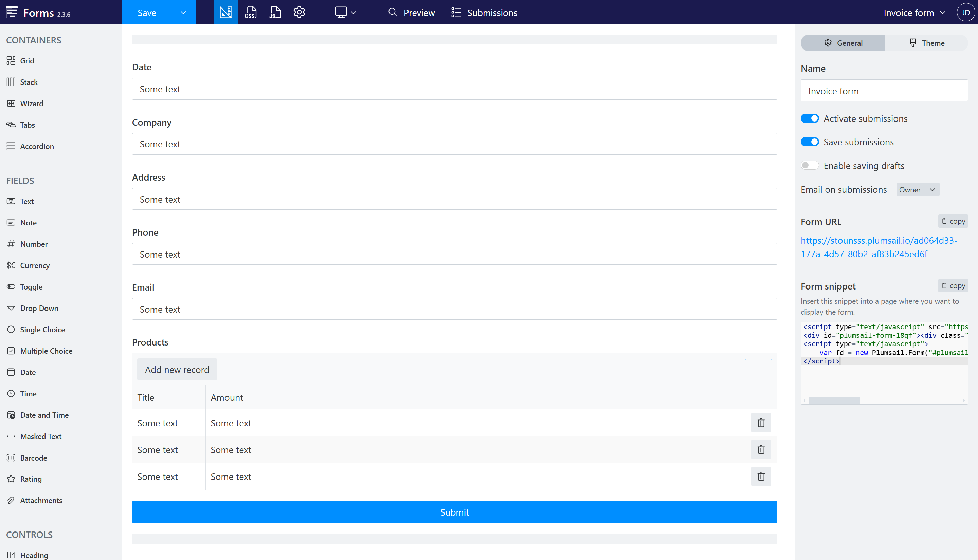Open Email on submissions Owner dropdown
This screenshot has height=560, width=978.
918,190
